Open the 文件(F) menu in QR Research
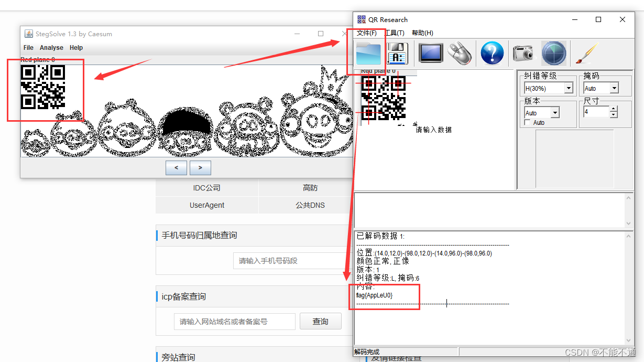644x362 pixels. [x=367, y=33]
